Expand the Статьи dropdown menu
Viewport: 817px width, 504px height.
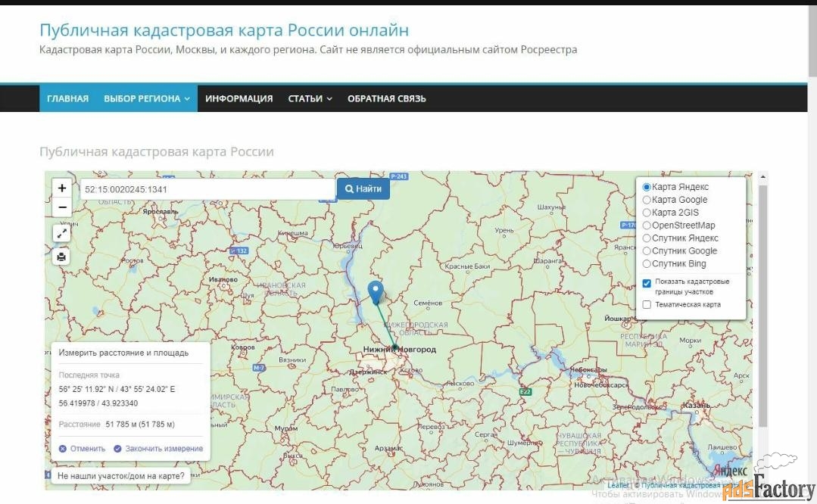pyautogui.click(x=310, y=98)
